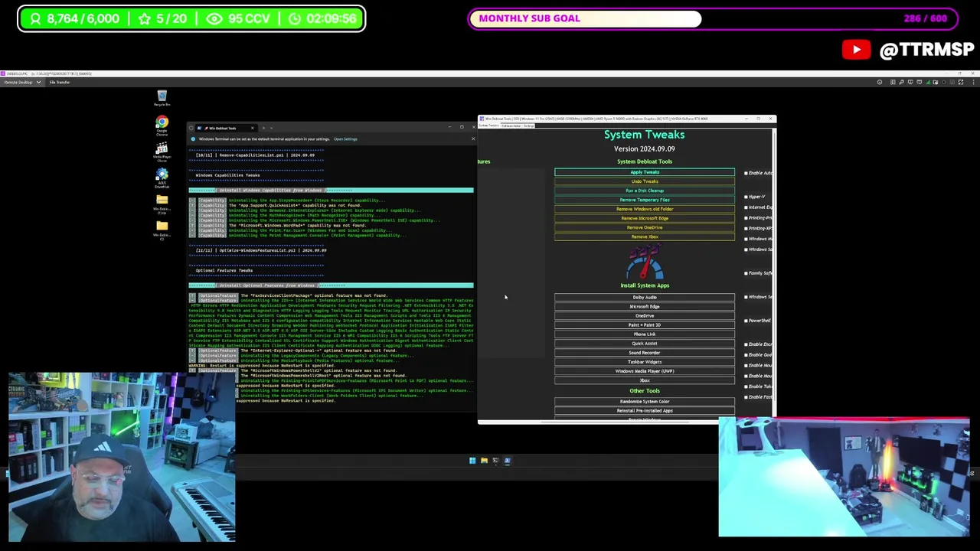This screenshot has width=980, height=551.
Task: Open ASUS DriveHub desktop shortcut
Action: pos(162,177)
